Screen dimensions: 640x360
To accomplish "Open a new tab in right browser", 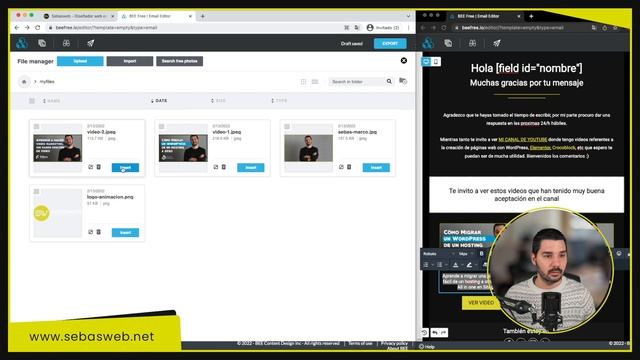I will 531,16.
